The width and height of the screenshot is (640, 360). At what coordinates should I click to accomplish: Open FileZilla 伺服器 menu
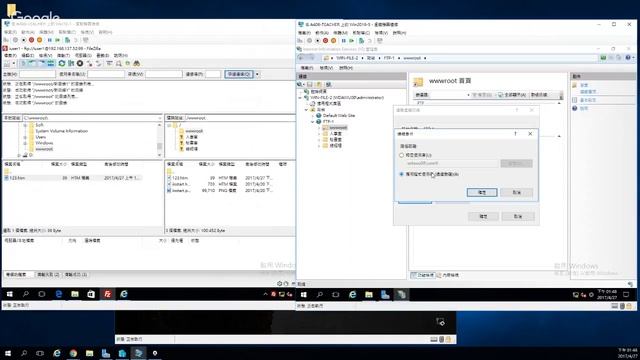83,55
